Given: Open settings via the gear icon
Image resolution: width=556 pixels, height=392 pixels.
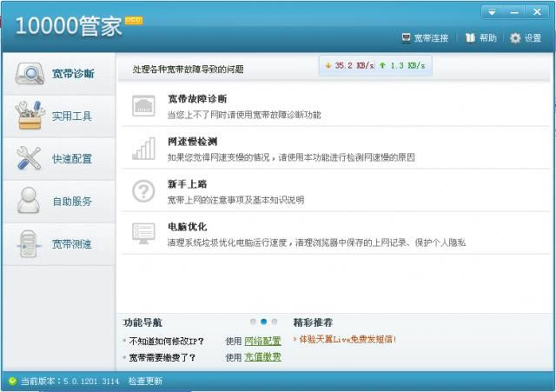Looking at the screenshot, I should tap(515, 38).
